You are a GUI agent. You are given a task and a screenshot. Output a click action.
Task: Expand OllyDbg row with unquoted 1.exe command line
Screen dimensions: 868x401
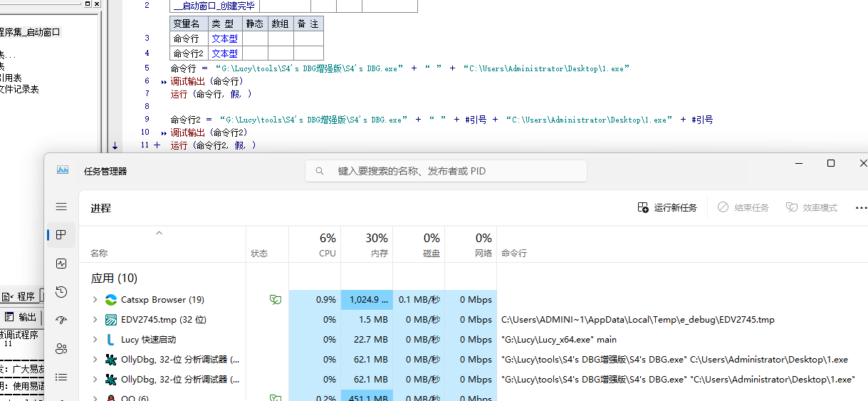95,360
